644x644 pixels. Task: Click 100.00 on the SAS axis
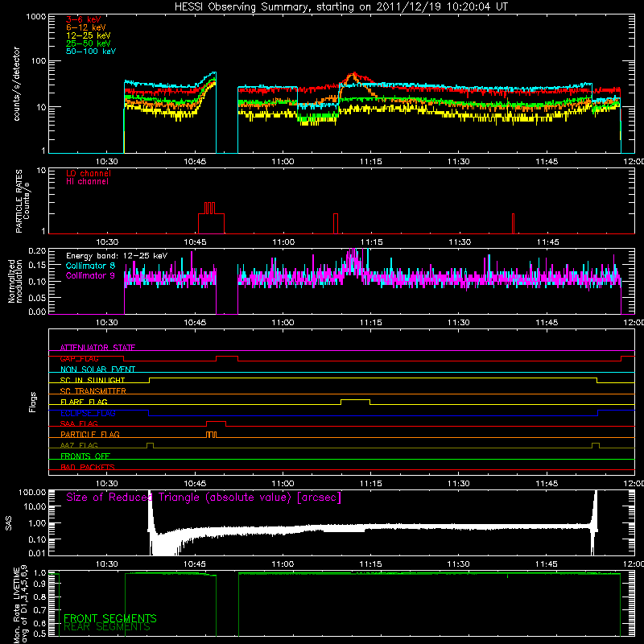point(32,492)
